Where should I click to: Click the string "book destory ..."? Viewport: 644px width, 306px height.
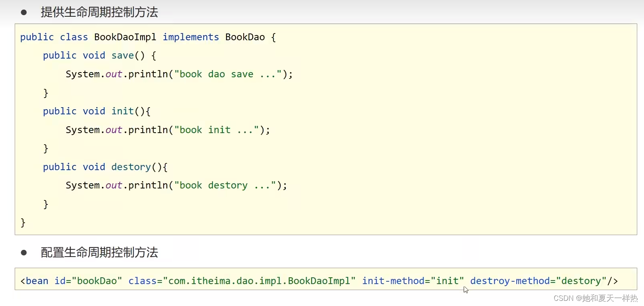225,185
